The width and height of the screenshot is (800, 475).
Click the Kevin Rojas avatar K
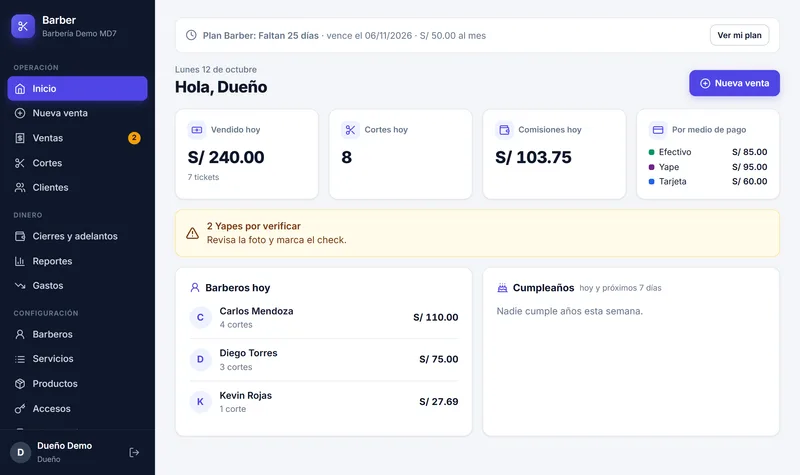coord(201,402)
